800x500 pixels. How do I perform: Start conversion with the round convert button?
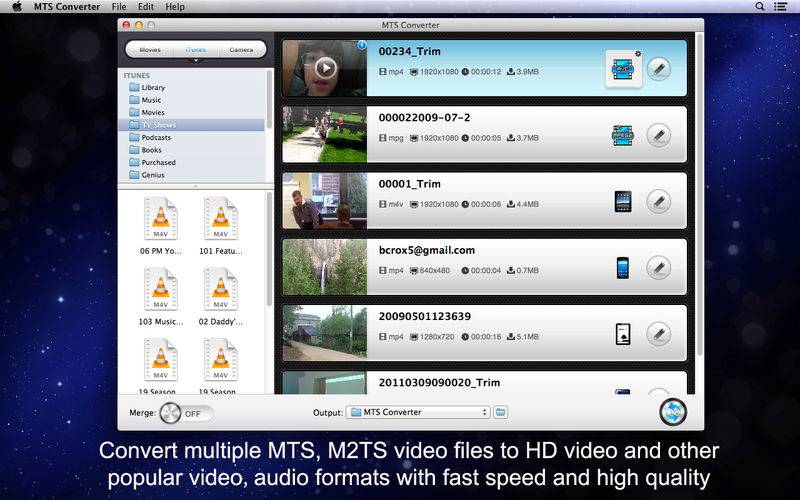pos(673,412)
